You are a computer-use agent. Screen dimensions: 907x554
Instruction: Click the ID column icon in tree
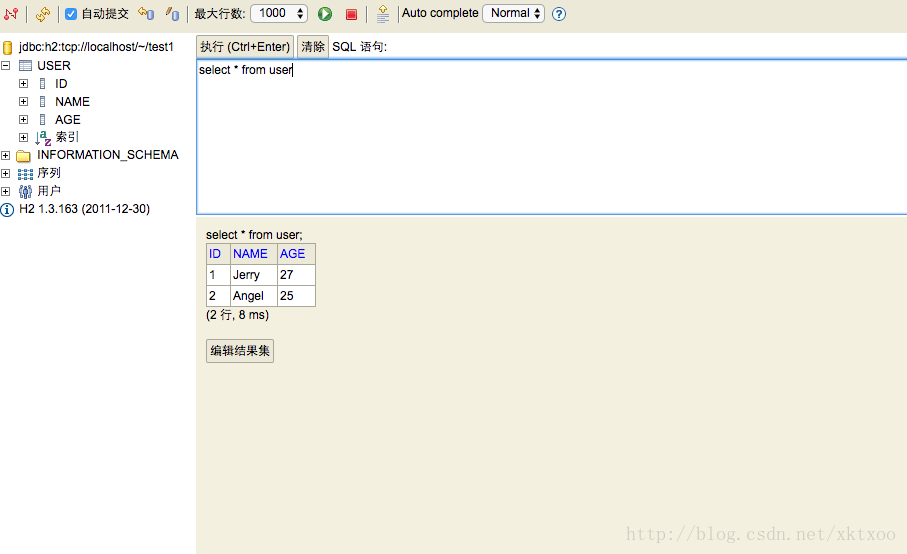pos(42,84)
